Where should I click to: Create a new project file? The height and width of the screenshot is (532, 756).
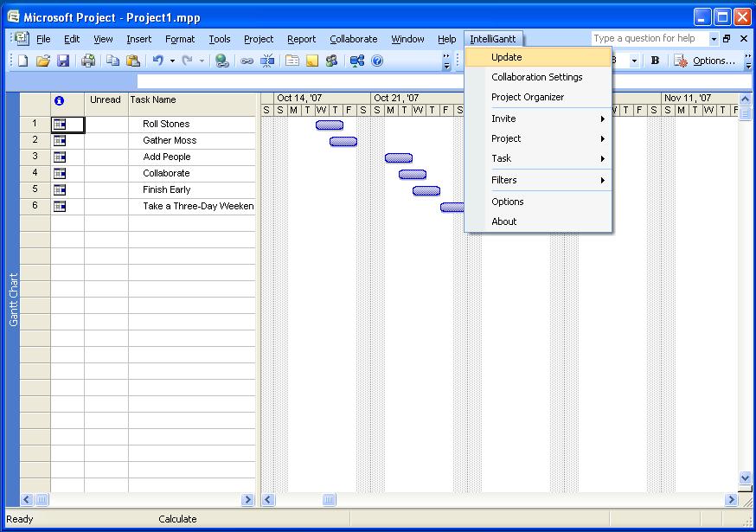[22, 61]
